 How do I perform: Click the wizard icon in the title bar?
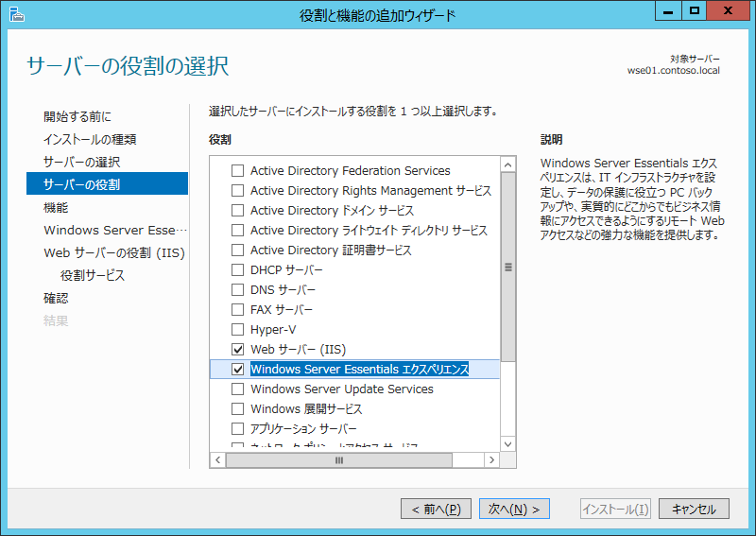[x=16, y=14]
